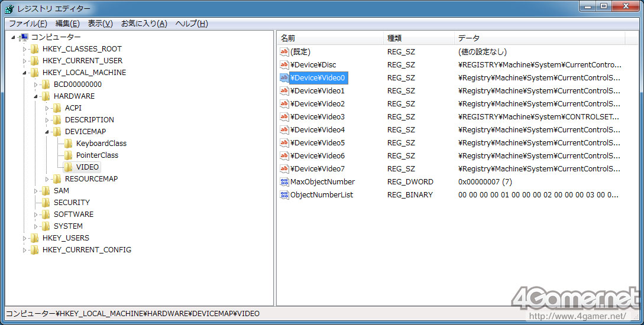Viewport: 644px width, 325px height.
Task: Expand the HKEY_USERS key
Action: [24, 238]
